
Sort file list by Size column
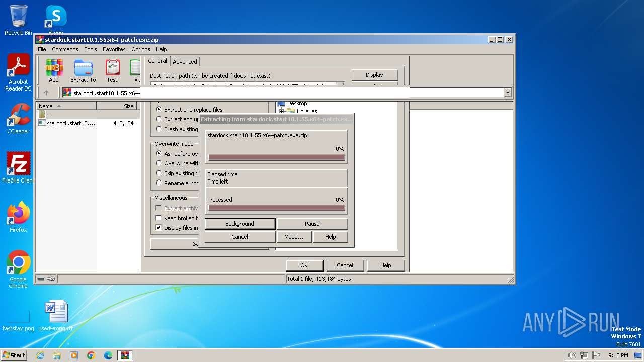click(118, 106)
